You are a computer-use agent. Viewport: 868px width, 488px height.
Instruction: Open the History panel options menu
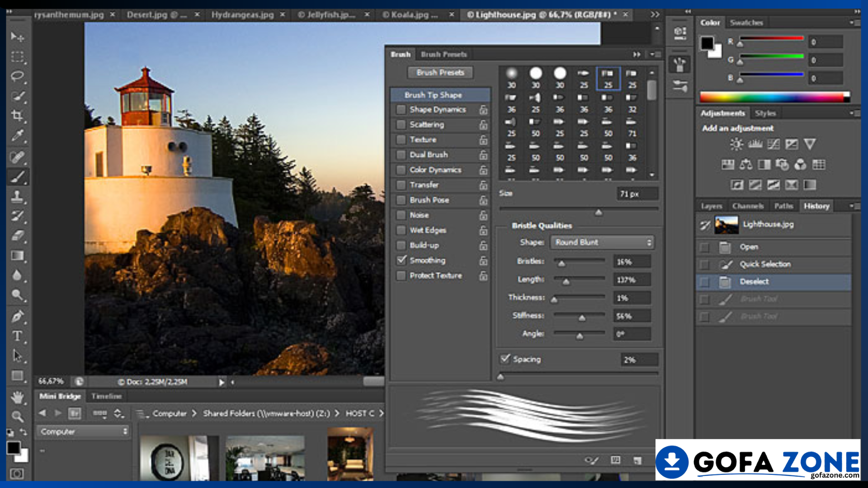point(854,206)
